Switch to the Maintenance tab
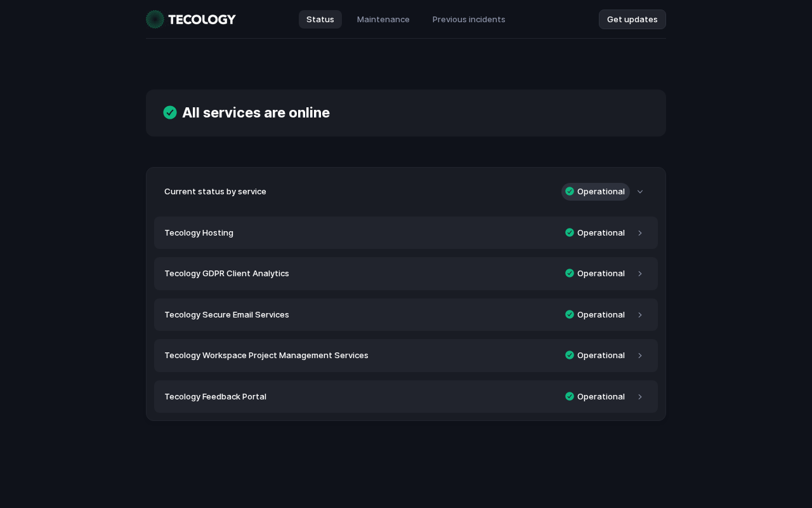 383,19
